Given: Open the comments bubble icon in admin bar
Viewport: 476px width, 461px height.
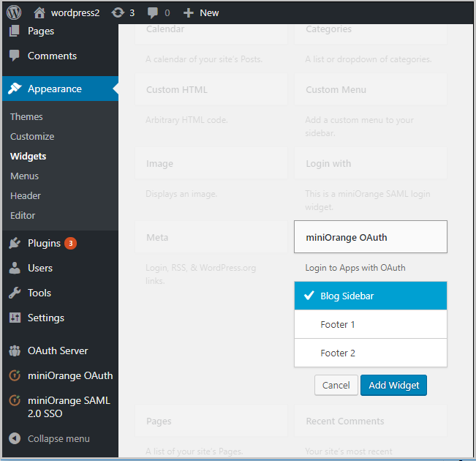Looking at the screenshot, I should 152,12.
